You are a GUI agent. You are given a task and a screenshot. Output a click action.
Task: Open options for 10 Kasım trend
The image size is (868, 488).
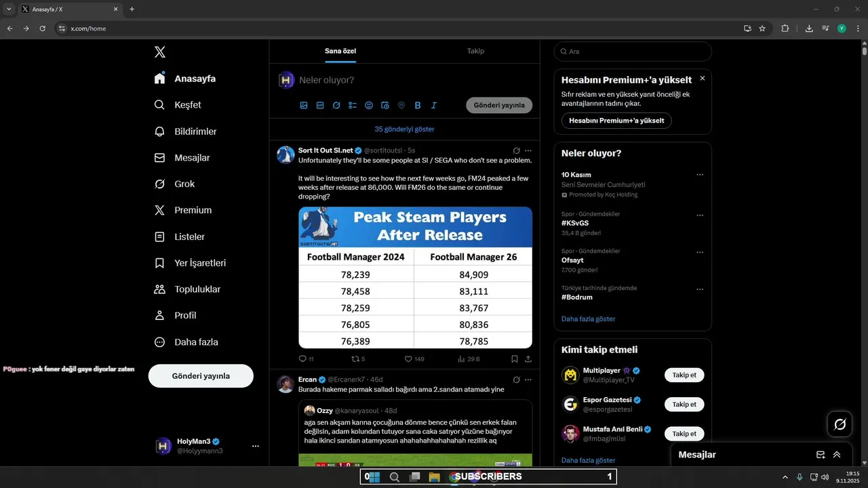click(700, 175)
